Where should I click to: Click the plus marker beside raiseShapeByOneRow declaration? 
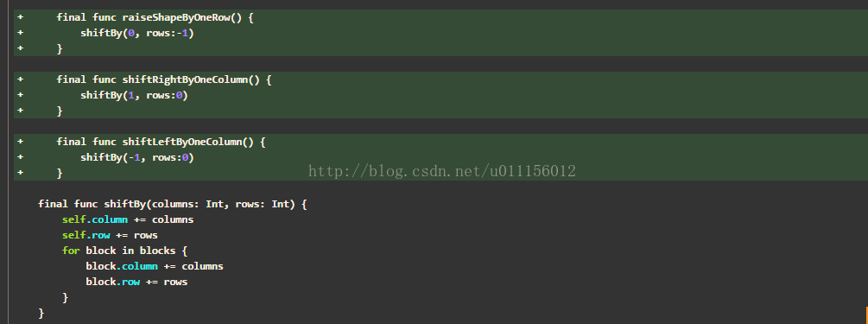coord(21,17)
